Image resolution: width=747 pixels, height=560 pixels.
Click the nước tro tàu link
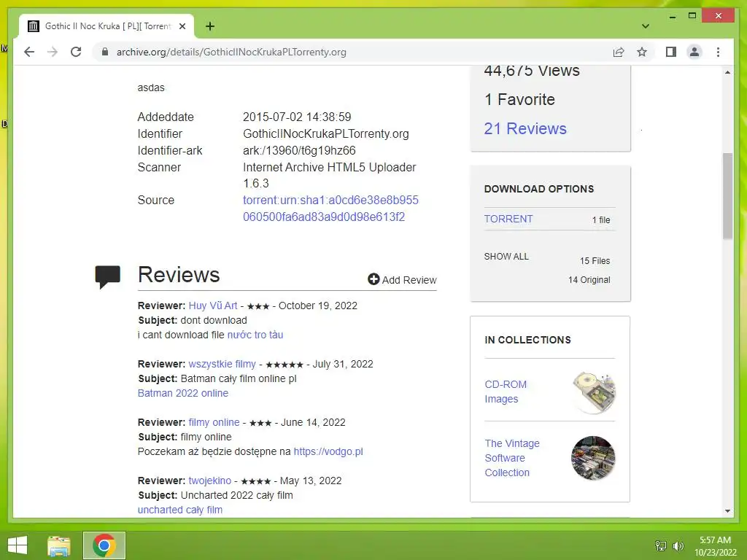tap(255, 335)
